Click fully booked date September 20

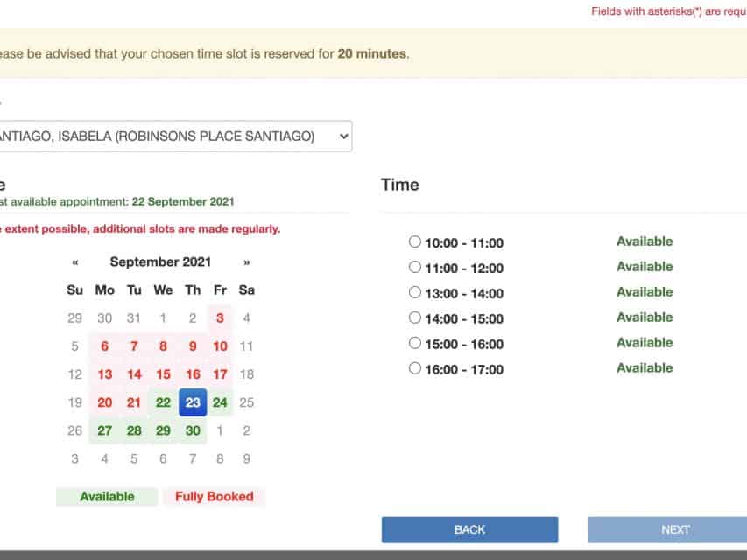(x=105, y=402)
